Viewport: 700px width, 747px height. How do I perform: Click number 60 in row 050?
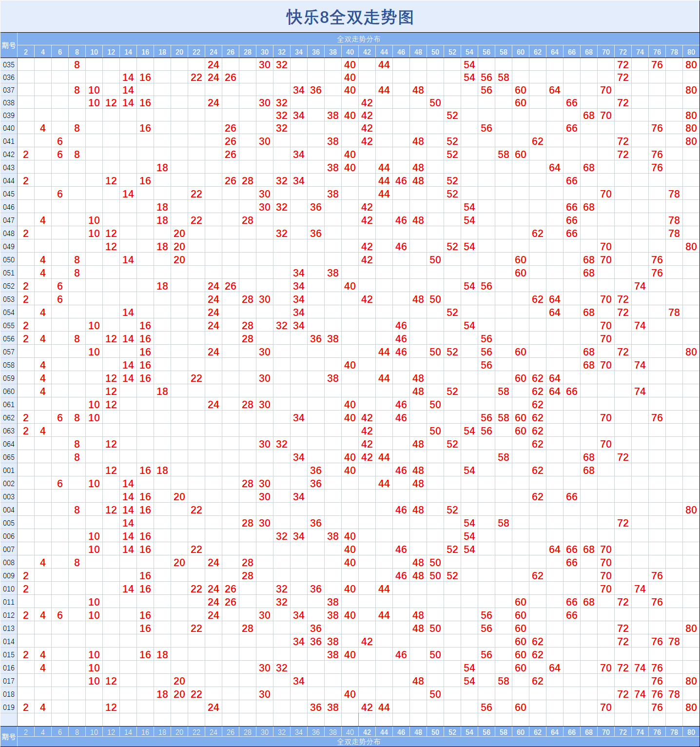tap(521, 259)
